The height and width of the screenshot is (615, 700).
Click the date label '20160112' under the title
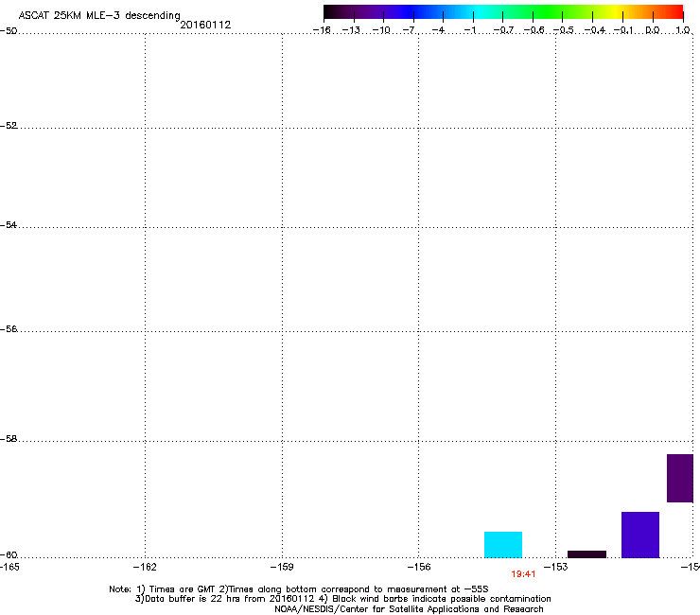coord(205,25)
